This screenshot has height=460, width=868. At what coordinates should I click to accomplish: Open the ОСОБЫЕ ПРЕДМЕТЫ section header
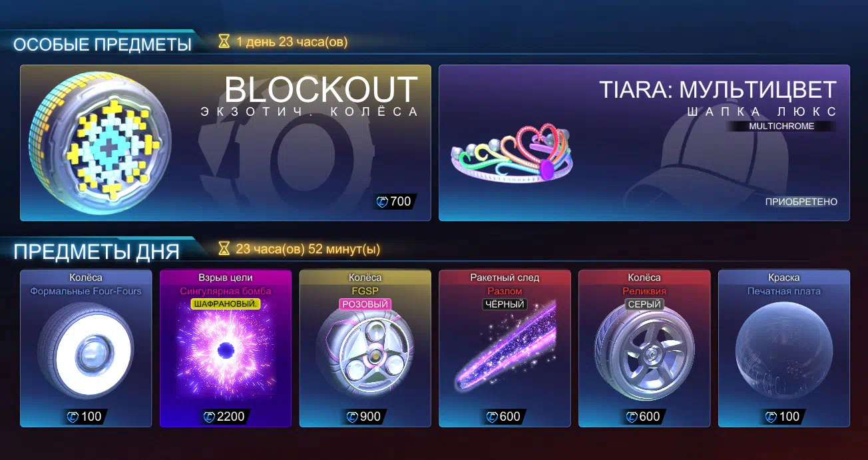pyautogui.click(x=103, y=45)
